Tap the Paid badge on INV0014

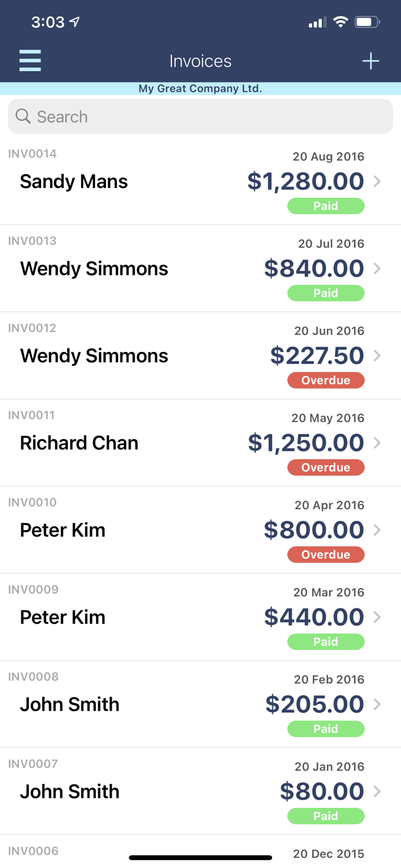click(326, 206)
